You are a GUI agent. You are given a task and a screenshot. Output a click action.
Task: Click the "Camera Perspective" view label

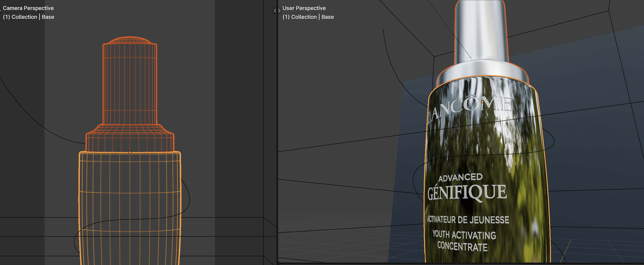coord(28,8)
